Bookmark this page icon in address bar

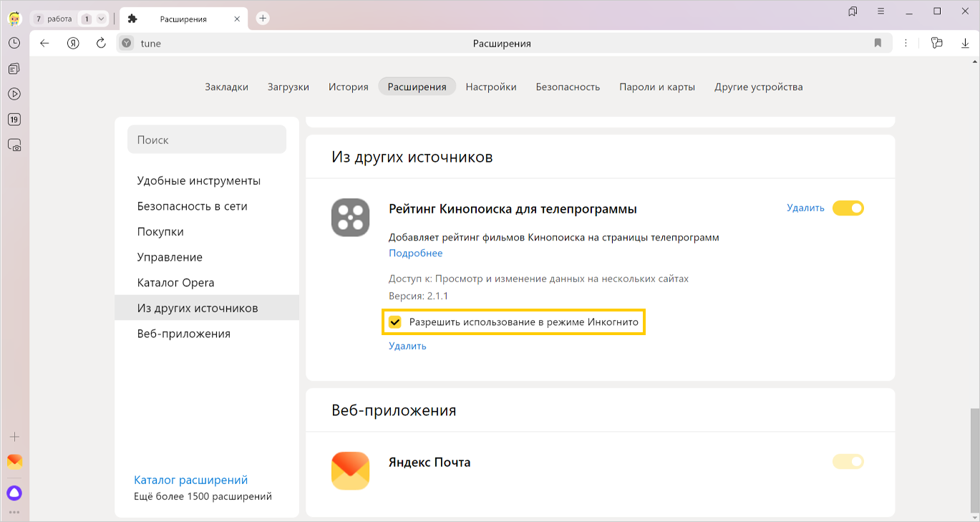(878, 43)
